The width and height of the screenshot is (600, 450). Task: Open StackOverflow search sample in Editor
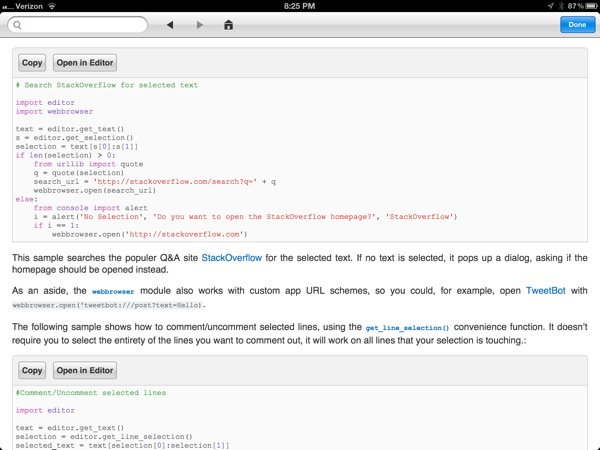(x=85, y=63)
